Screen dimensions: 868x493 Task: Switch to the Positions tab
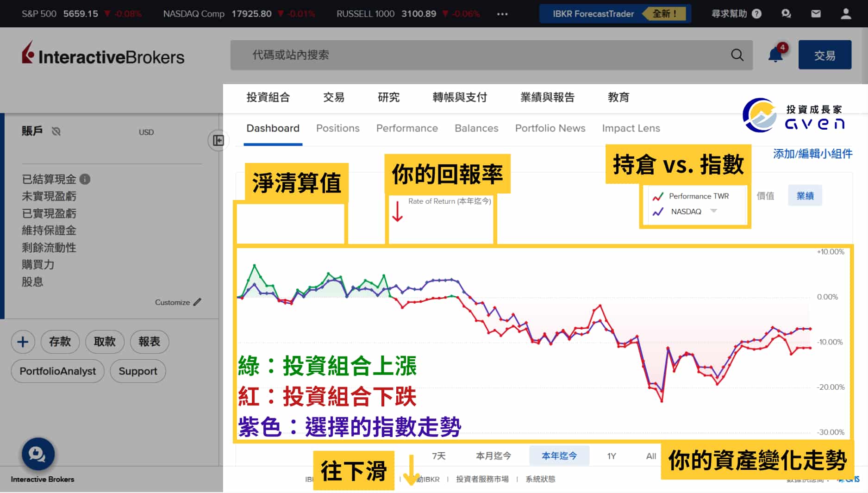[337, 128]
